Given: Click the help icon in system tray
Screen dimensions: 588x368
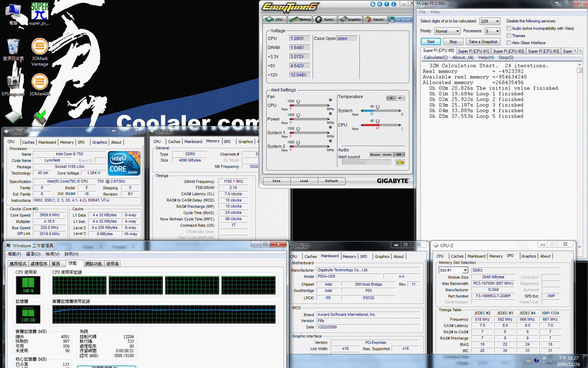Looking at the screenshot, I should 536,360.
